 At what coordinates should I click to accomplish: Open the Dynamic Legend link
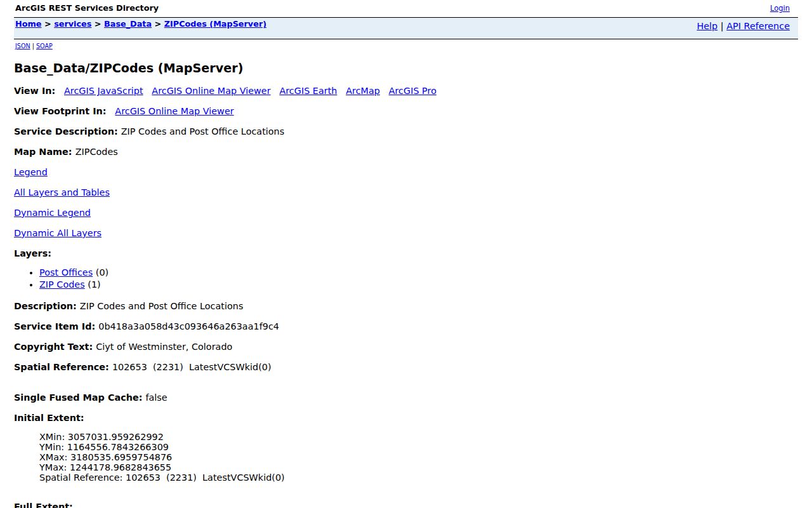52,213
